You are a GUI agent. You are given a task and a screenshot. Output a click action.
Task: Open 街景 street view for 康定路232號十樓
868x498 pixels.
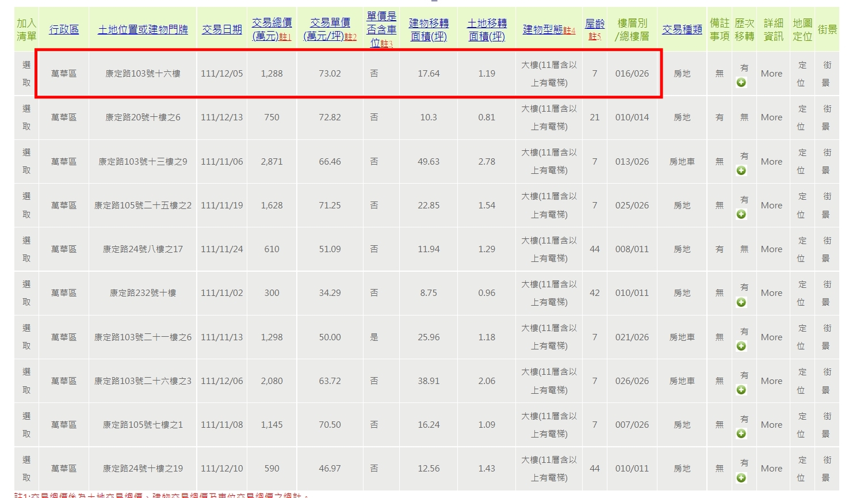tap(827, 293)
